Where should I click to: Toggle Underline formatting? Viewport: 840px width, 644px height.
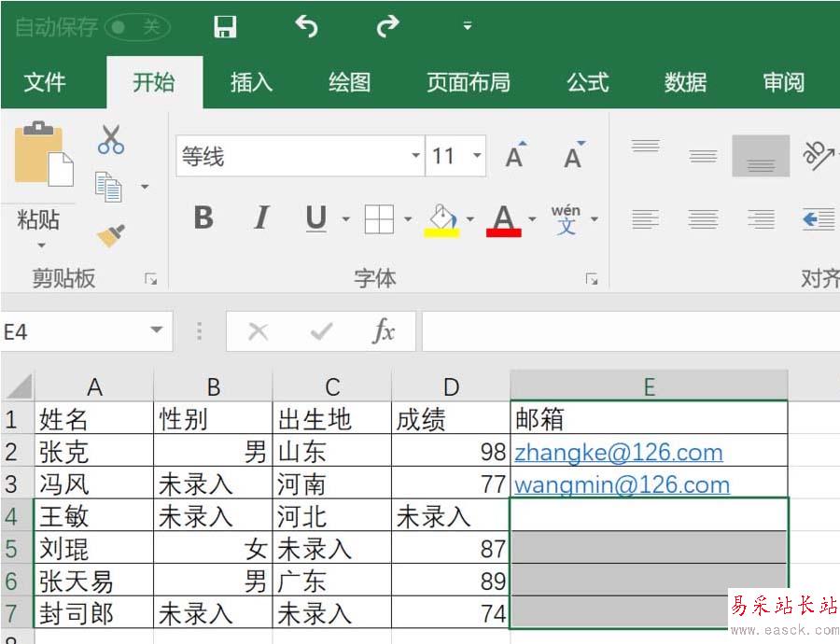point(316,218)
